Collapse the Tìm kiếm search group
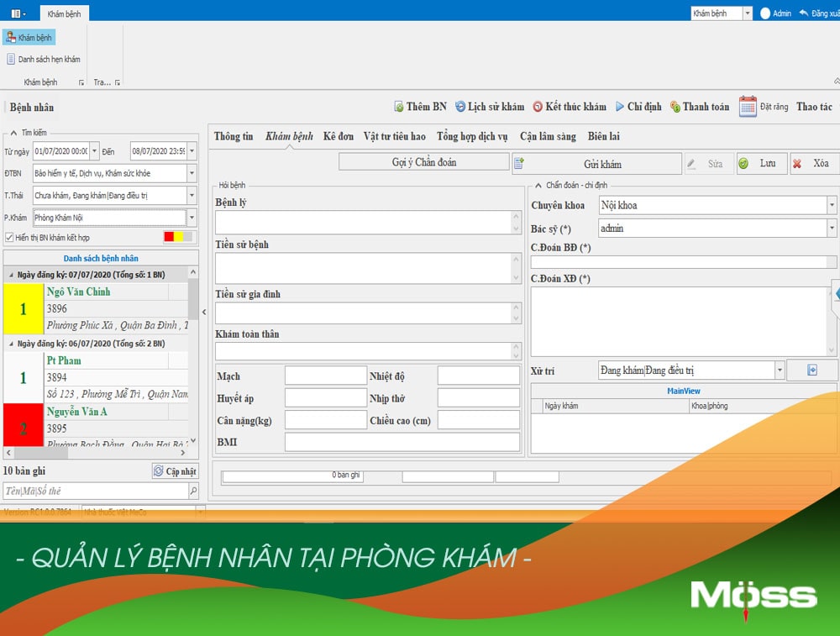Screen dimensions: 840x636 13,133
